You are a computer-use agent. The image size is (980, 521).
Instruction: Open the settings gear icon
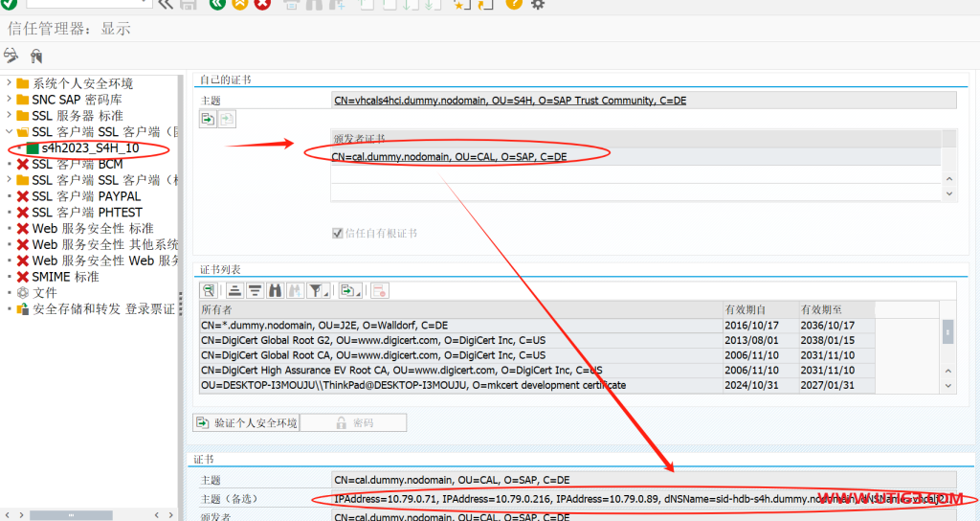pos(538,5)
